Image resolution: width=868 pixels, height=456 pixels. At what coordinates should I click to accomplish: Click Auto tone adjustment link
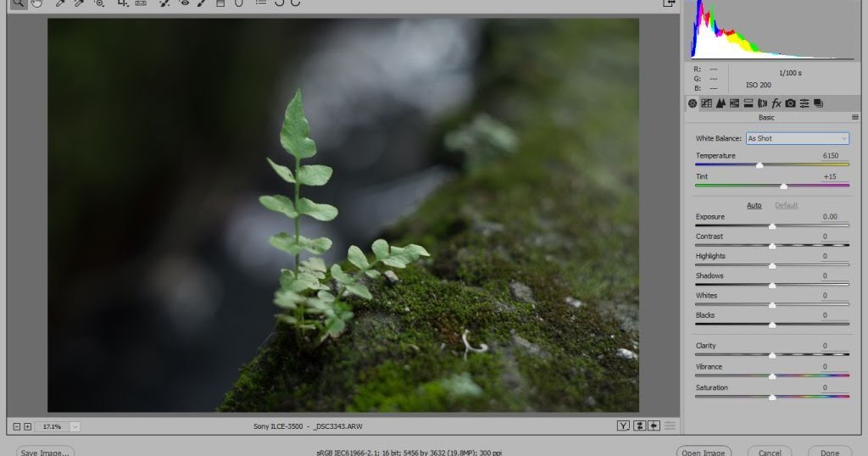754,205
